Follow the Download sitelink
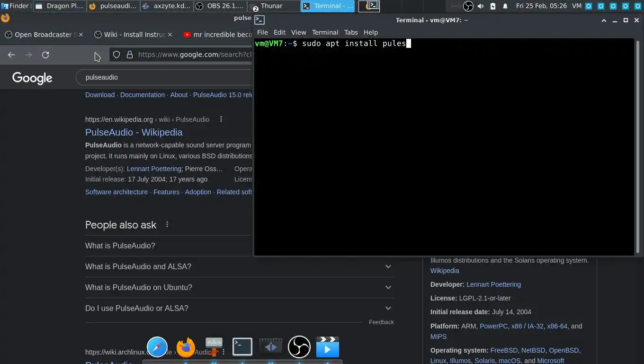Screen dimensions: 644x364 [100, 95]
